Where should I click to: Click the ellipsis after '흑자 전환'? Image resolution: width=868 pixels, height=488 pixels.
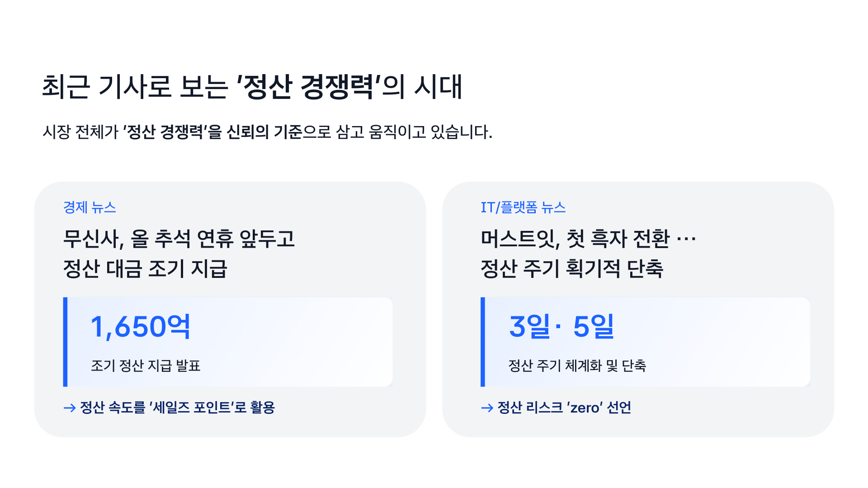click(686, 239)
